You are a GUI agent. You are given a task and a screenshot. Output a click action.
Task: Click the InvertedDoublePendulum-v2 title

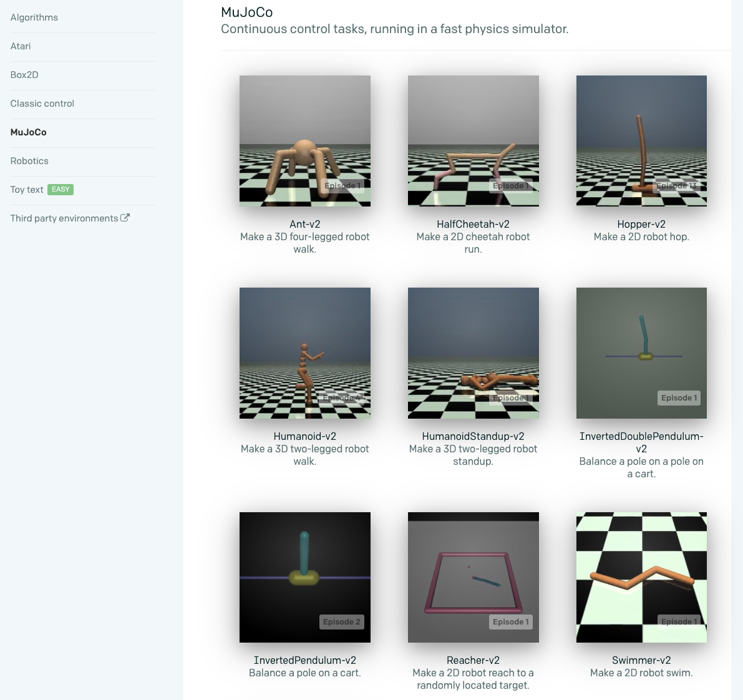(x=641, y=443)
